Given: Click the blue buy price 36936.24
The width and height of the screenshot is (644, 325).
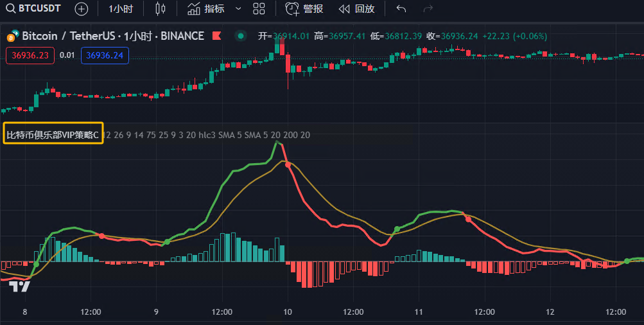Looking at the screenshot, I should click(105, 55).
